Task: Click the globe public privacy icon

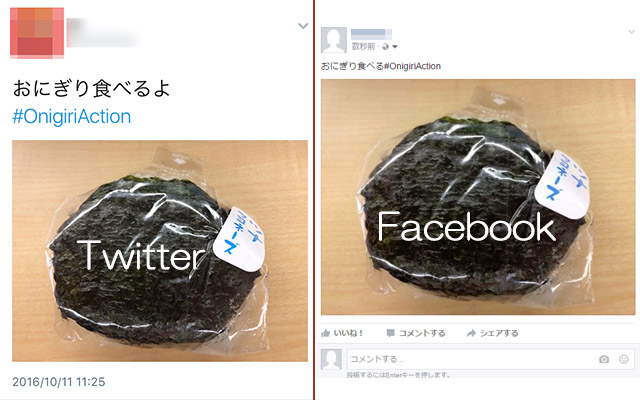Action: click(385, 47)
